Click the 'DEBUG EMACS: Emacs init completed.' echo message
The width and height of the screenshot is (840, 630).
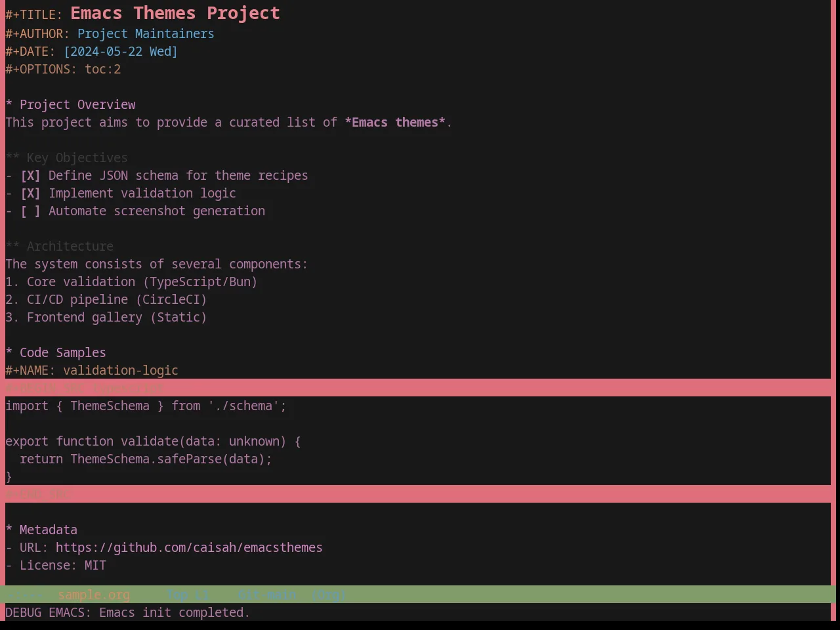pyautogui.click(x=127, y=612)
